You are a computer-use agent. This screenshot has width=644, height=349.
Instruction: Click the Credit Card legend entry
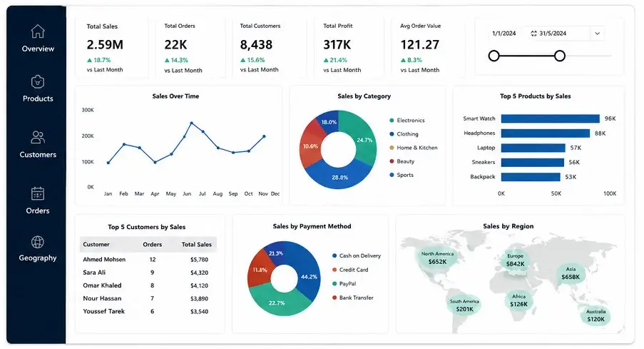click(x=350, y=270)
